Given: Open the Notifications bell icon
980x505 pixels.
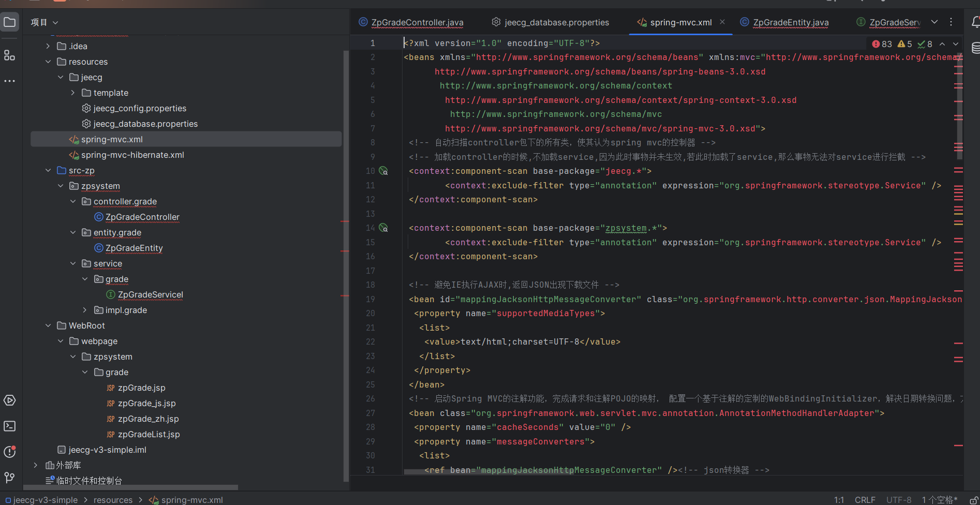Looking at the screenshot, I should click(x=975, y=22).
